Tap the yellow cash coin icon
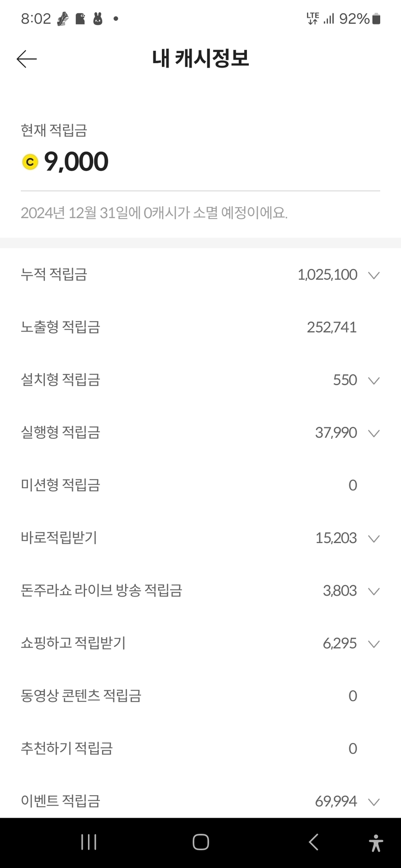Screen dimensions: 401x868 click(x=30, y=162)
